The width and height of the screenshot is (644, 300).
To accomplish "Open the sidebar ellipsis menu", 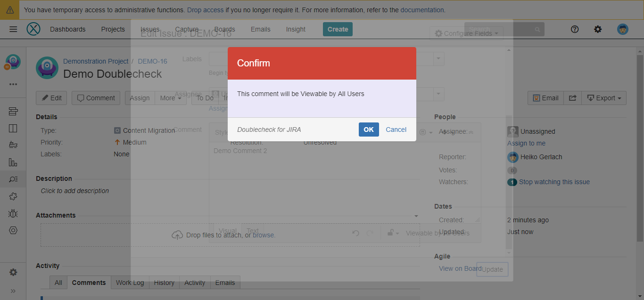I will (13, 84).
